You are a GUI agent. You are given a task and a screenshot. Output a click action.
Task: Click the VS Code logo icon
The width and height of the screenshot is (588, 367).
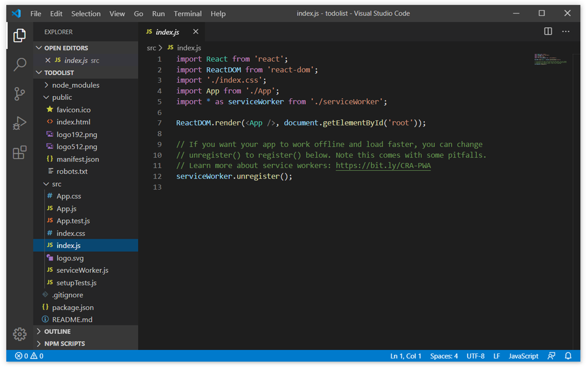(16, 14)
